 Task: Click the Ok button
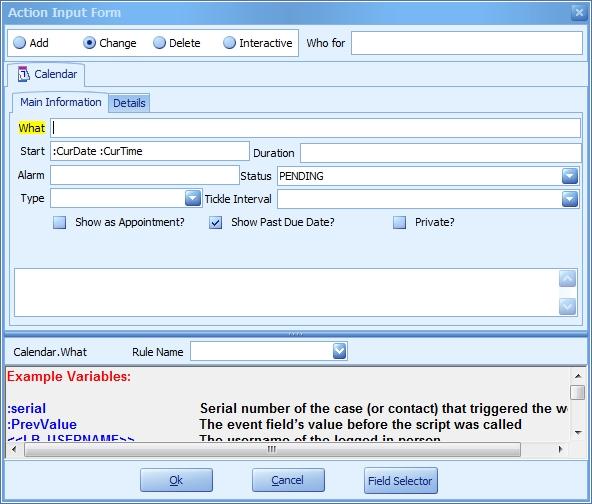[176, 480]
